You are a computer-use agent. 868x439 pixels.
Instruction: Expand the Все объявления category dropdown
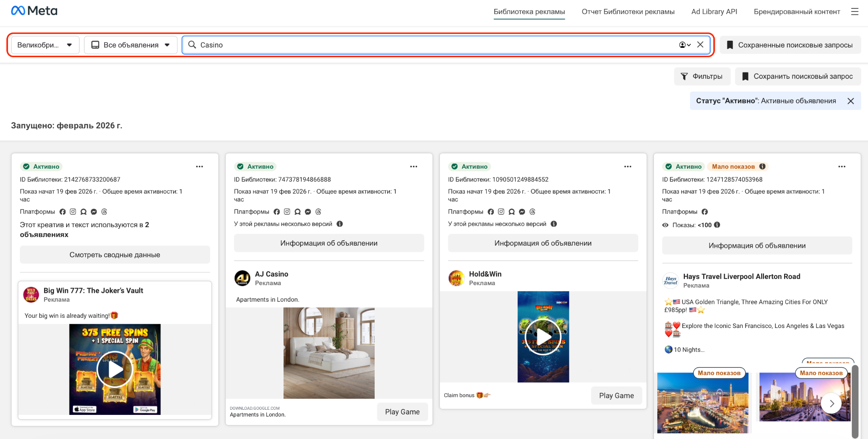(x=131, y=45)
